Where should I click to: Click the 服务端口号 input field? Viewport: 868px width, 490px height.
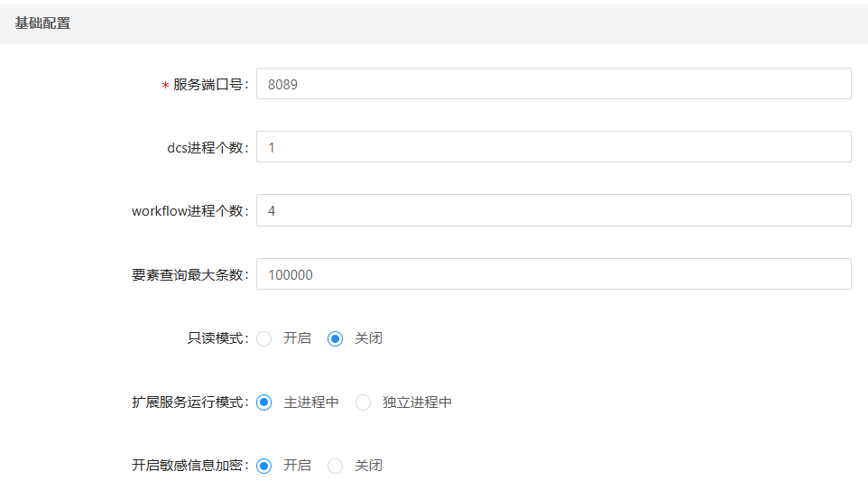point(553,84)
